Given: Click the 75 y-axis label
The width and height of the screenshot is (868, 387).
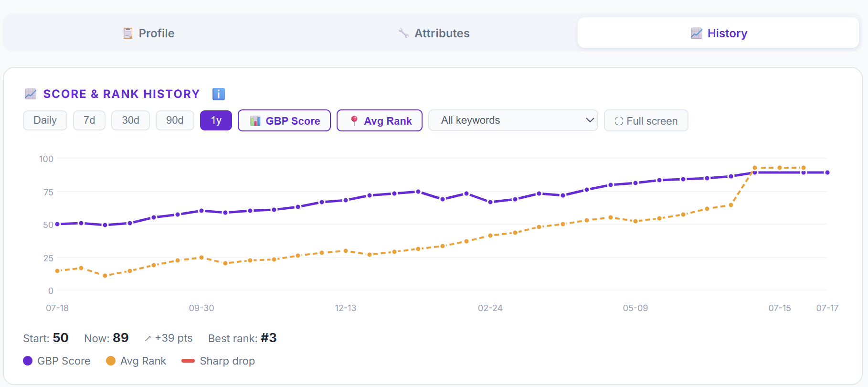Looking at the screenshot, I should (x=48, y=192).
